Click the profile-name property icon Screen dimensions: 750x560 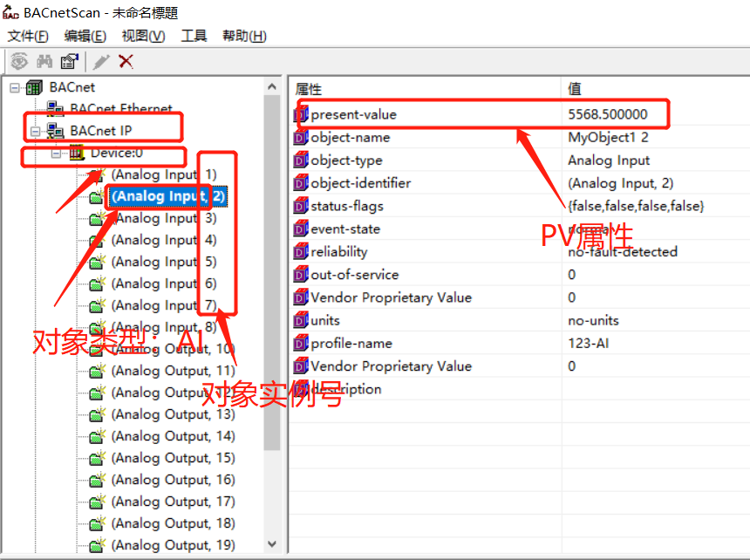tap(301, 344)
